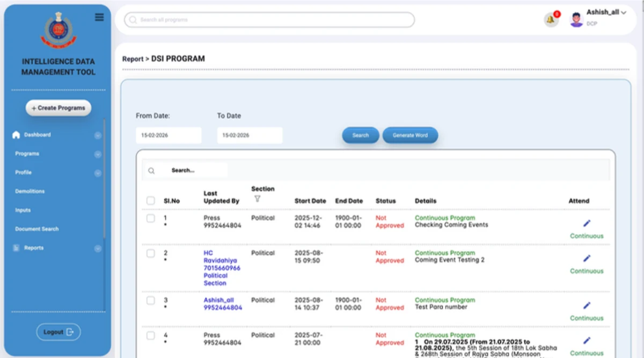Click start date 2025-12-02 14:46
This screenshot has width=644, height=358.
pyautogui.click(x=308, y=222)
